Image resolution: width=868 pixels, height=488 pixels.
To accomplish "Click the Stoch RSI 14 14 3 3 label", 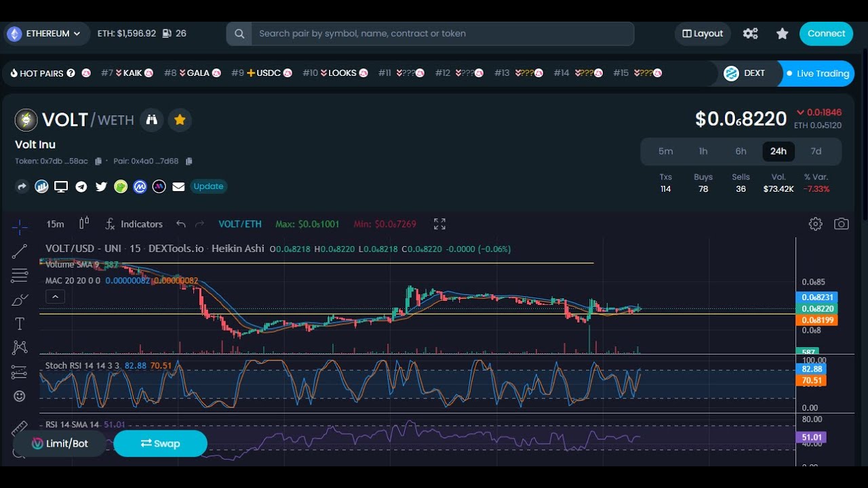I will pos(82,365).
